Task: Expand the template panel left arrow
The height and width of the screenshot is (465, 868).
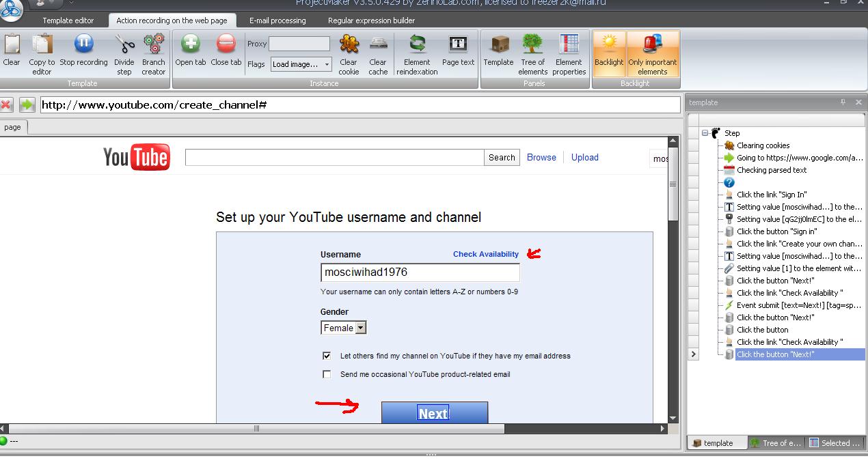Action: point(693,354)
